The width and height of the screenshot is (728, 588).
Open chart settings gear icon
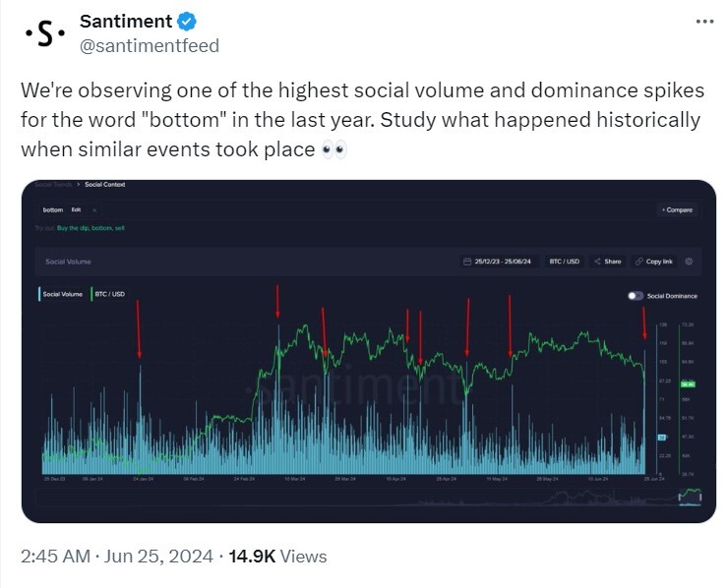(689, 262)
